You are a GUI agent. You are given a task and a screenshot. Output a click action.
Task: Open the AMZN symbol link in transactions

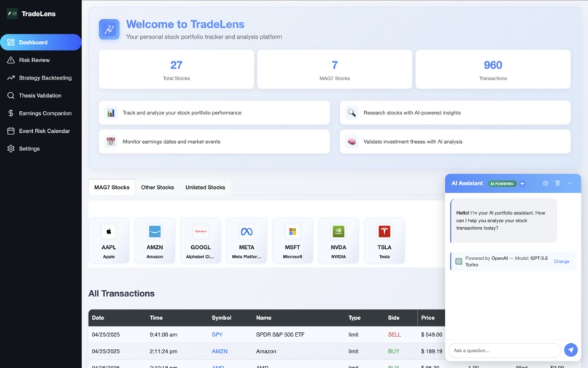[x=220, y=351]
